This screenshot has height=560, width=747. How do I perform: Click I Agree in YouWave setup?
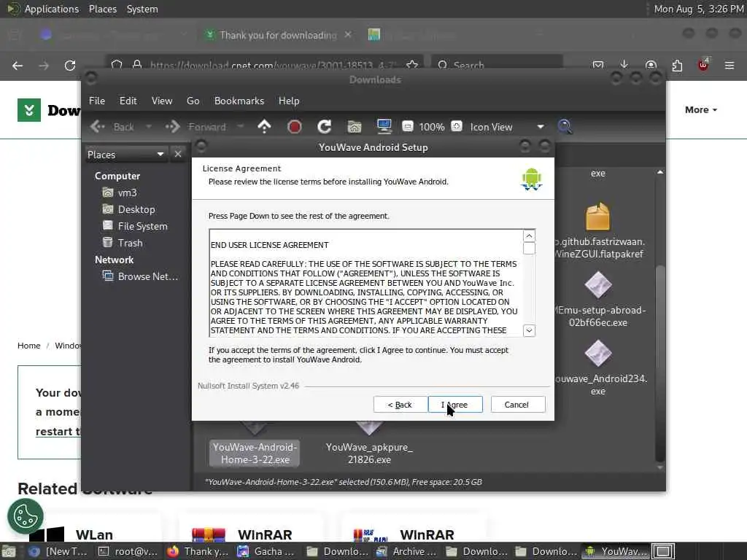pyautogui.click(x=455, y=405)
